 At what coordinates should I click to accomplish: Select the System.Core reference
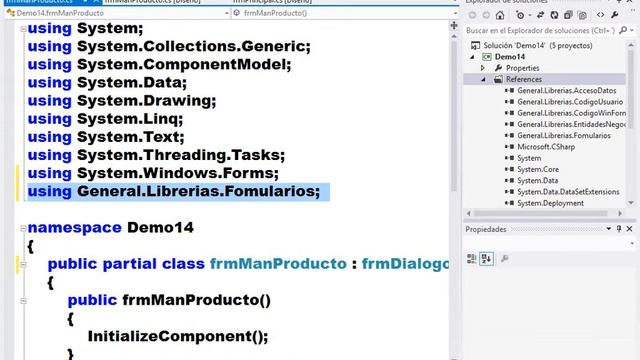click(538, 169)
